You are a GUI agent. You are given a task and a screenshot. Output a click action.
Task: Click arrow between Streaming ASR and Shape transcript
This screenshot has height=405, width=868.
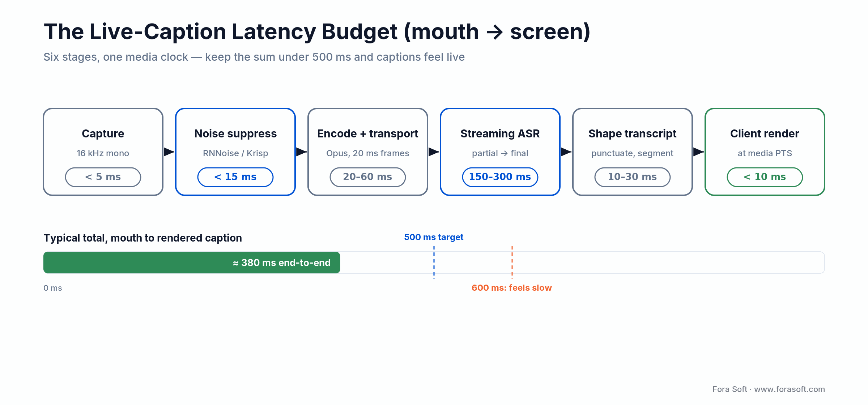coord(566,152)
